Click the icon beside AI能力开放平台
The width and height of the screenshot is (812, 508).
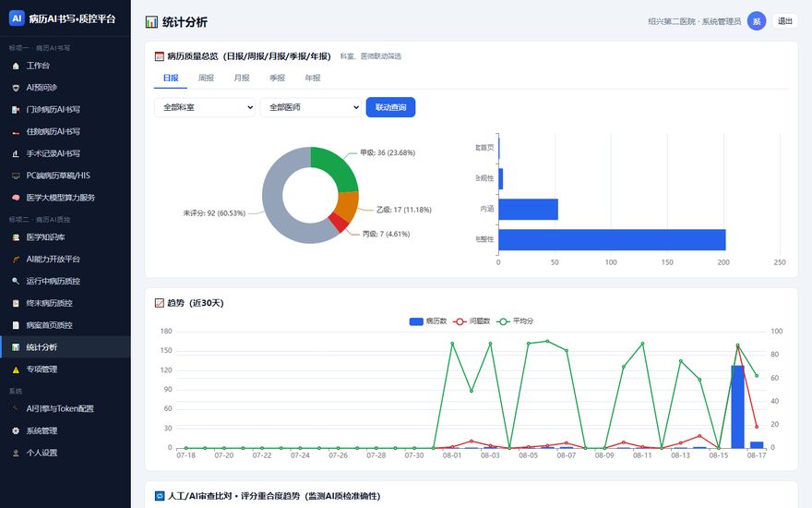pyautogui.click(x=16, y=260)
